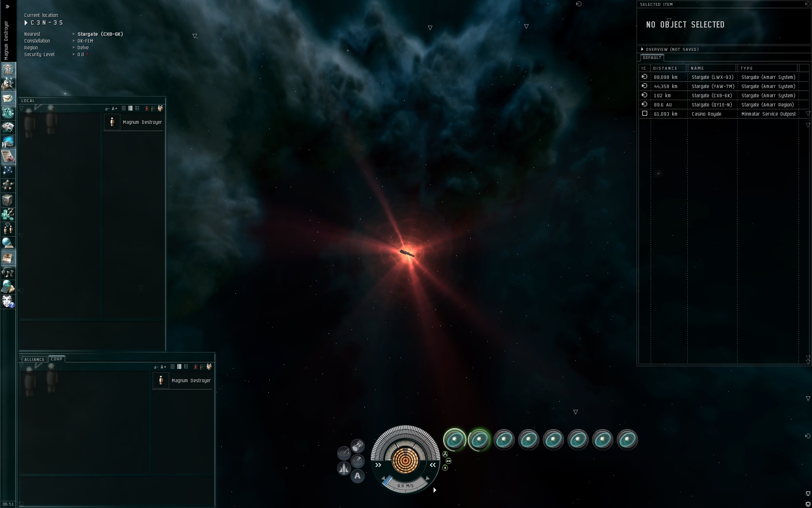The image size is (812, 508).
Task: Open the Local chat window menu triangle
Action: coord(21,108)
